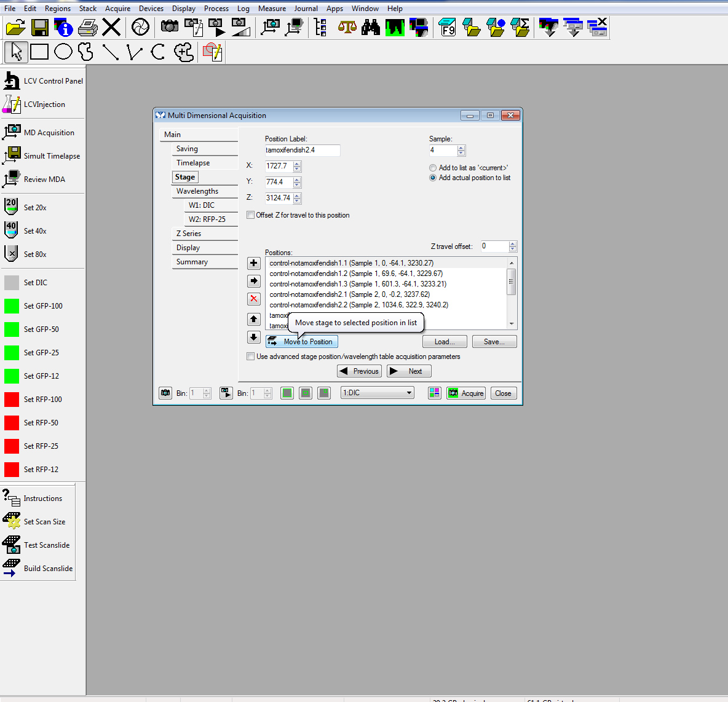Move selected position up with arrow icon
Image resolution: width=728 pixels, height=702 pixels.
[253, 319]
